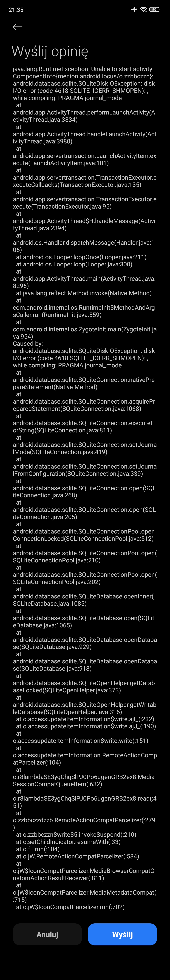Tap the back arrow icon
170x980 pixels.
pyautogui.click(x=17, y=27)
